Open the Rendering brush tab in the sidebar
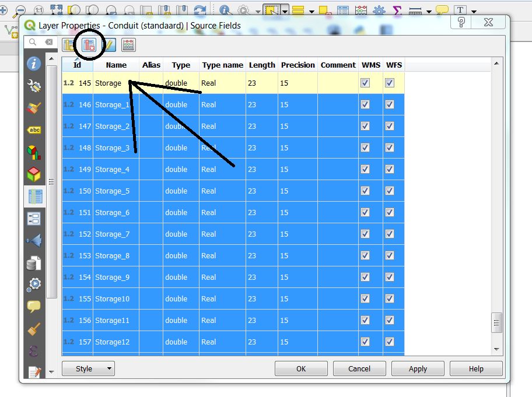Image resolution: width=532 pixels, height=397 pixels. [34, 329]
